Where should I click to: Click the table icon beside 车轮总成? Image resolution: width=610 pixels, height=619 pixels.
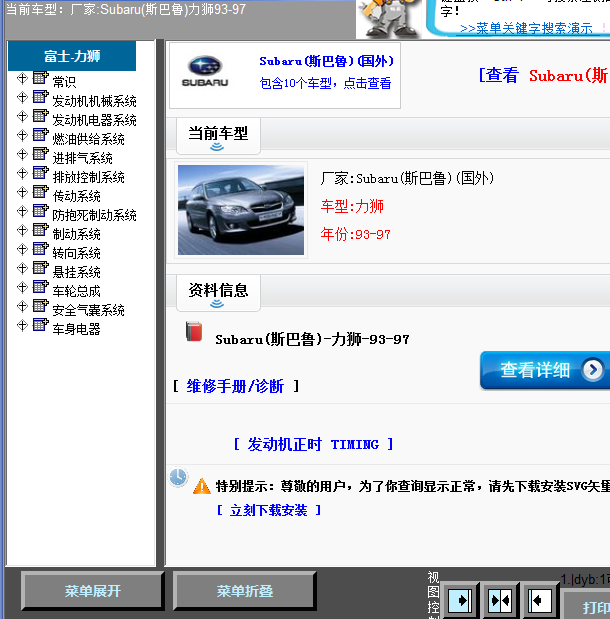click(x=40, y=286)
